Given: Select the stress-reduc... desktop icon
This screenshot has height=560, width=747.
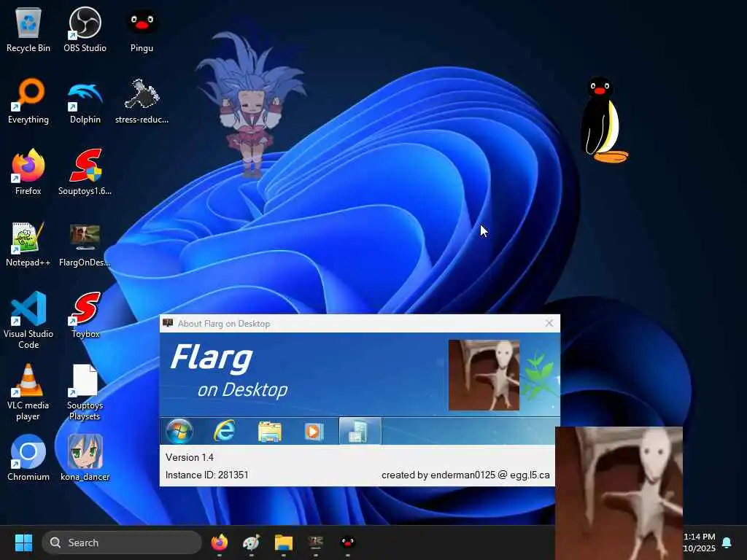Looking at the screenshot, I should pyautogui.click(x=142, y=101).
